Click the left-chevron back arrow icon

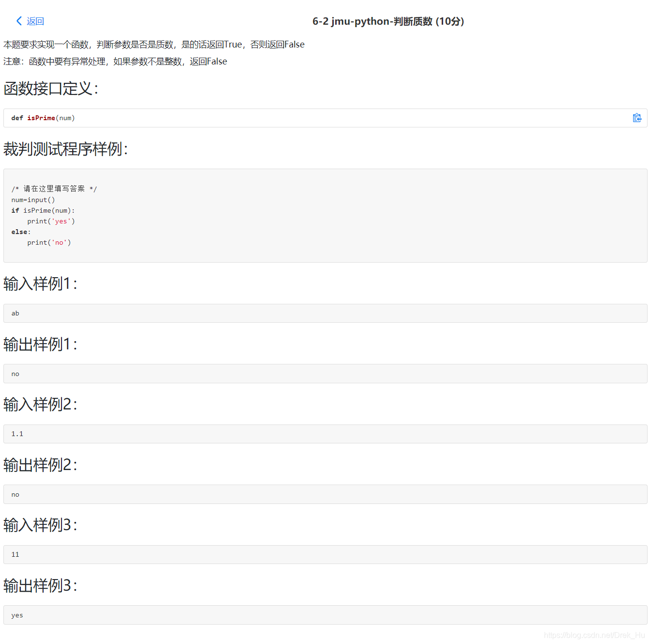(18, 21)
